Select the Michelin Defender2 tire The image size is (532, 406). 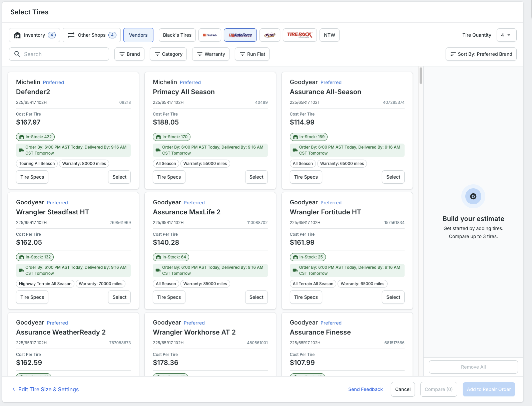point(119,177)
